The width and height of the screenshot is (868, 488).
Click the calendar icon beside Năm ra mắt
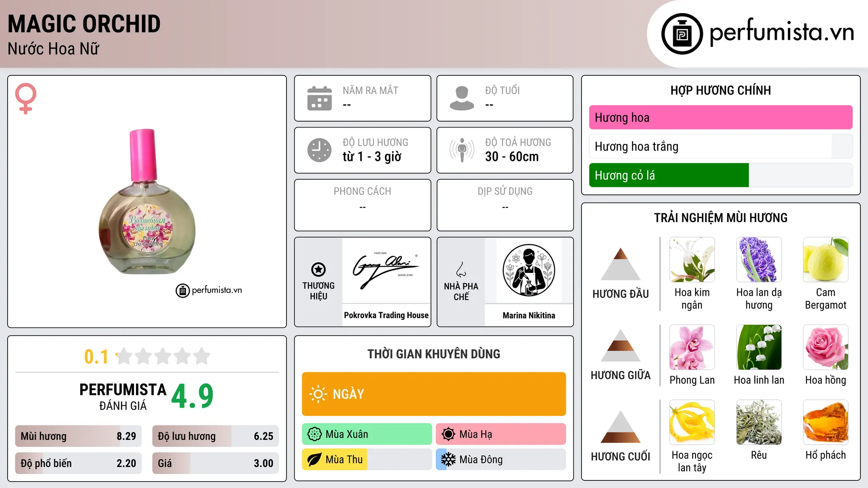[x=320, y=98]
